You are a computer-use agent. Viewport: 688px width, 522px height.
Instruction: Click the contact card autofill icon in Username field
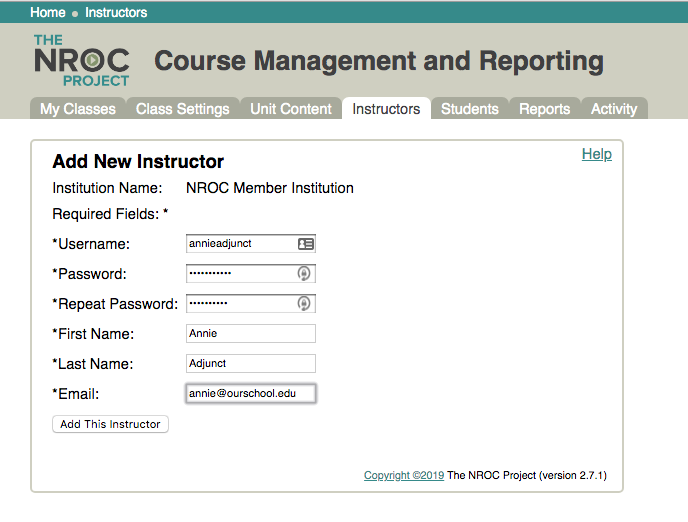coord(306,244)
